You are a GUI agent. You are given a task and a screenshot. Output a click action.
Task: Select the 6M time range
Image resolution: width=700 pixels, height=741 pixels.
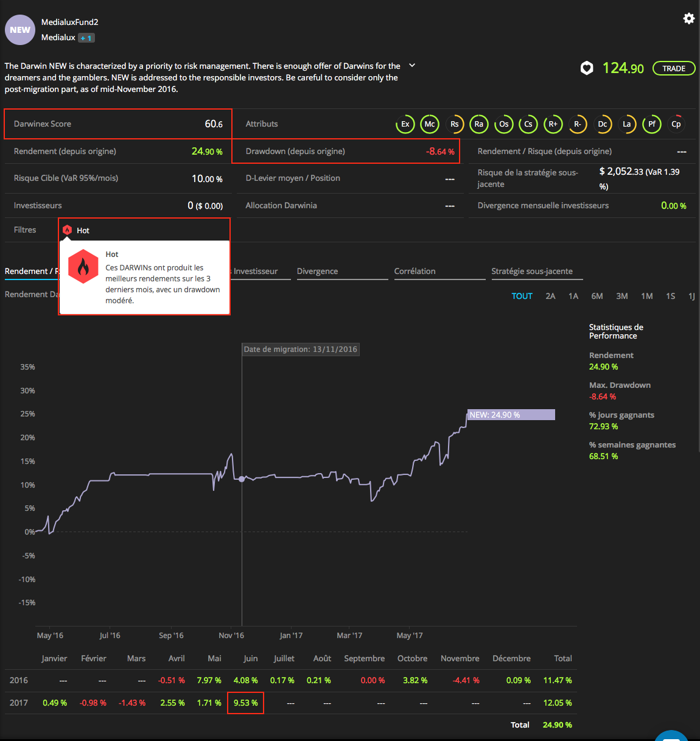(x=597, y=296)
